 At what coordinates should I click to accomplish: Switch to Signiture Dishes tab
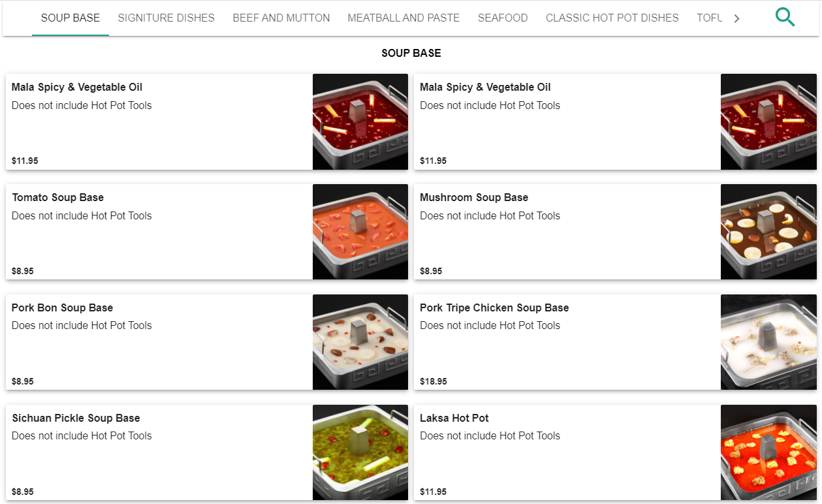(166, 18)
